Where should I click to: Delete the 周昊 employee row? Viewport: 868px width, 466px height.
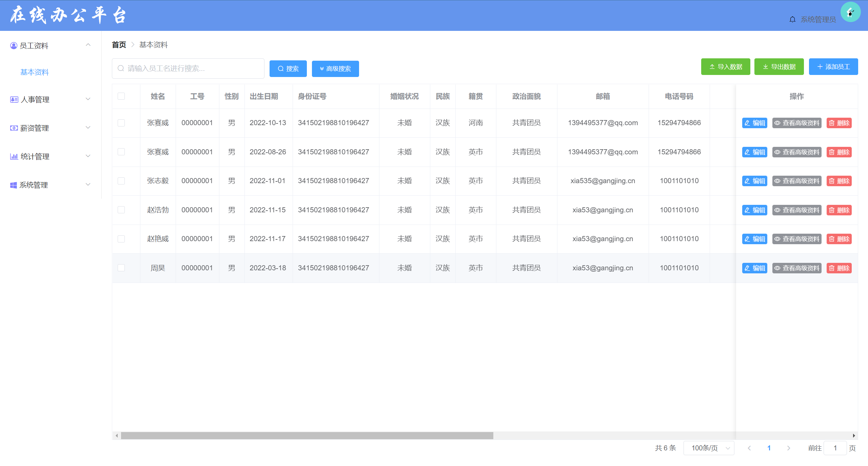(x=839, y=268)
